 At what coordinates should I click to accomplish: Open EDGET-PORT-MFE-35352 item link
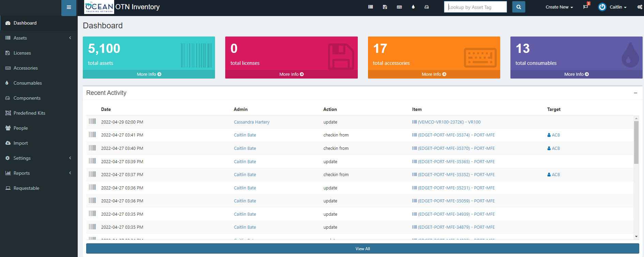(x=454, y=174)
